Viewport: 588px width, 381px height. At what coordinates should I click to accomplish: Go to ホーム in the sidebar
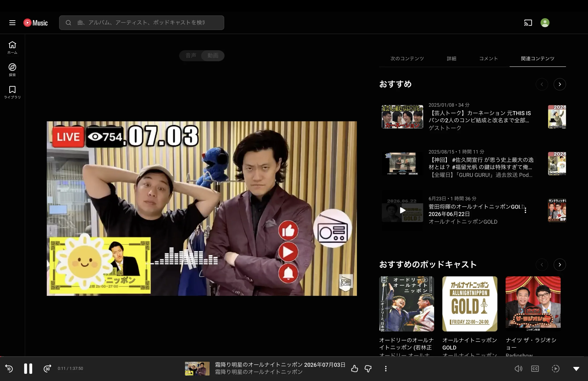(12, 47)
